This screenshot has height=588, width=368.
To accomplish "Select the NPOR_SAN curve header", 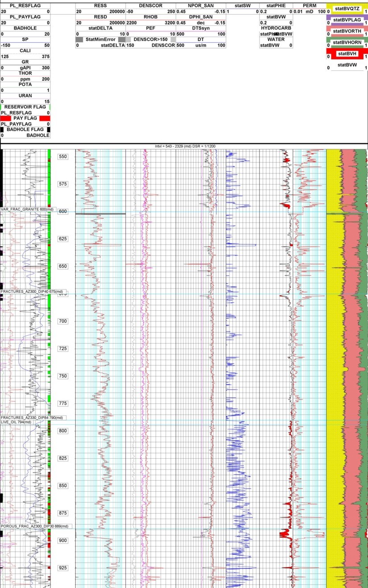I will (x=201, y=5).
